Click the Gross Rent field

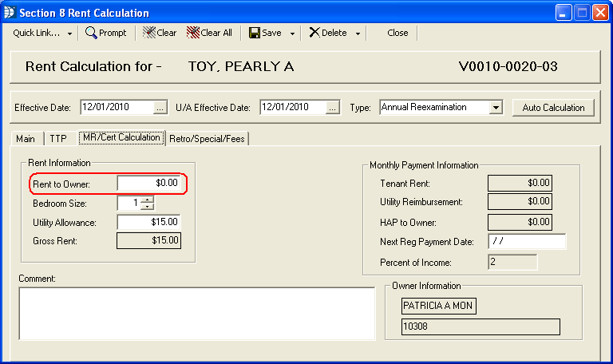pyautogui.click(x=148, y=240)
